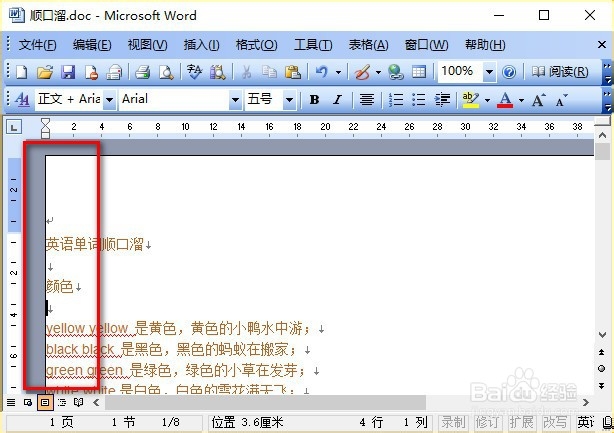Paste from clipboard icon
Image resolution: width=614 pixels, height=433 pixels.
click(293, 72)
